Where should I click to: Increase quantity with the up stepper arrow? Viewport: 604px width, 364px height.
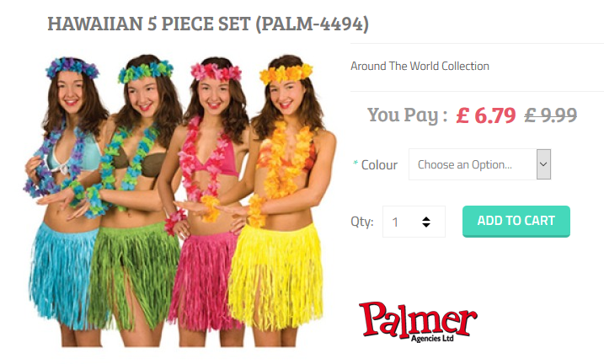tap(426, 218)
